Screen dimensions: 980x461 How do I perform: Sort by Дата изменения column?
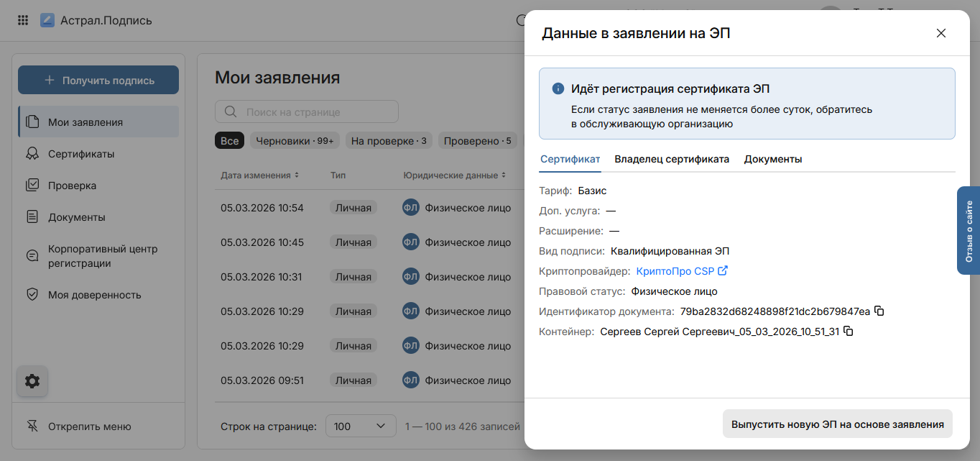(x=259, y=175)
